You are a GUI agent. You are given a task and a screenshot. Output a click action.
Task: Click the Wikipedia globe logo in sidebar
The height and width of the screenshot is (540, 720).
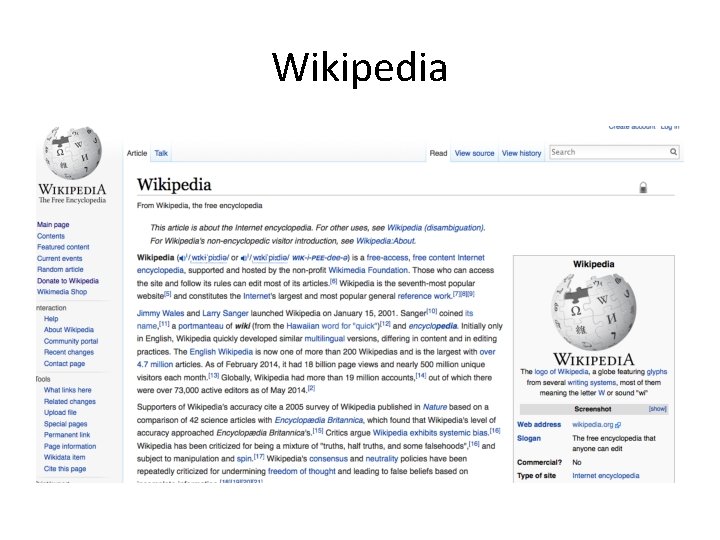[73, 153]
